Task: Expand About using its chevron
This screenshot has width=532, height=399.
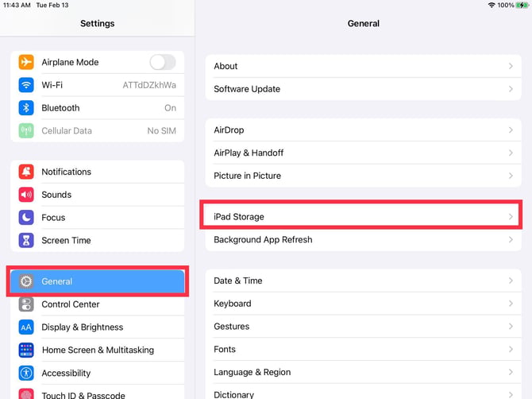Action: pyautogui.click(x=511, y=66)
